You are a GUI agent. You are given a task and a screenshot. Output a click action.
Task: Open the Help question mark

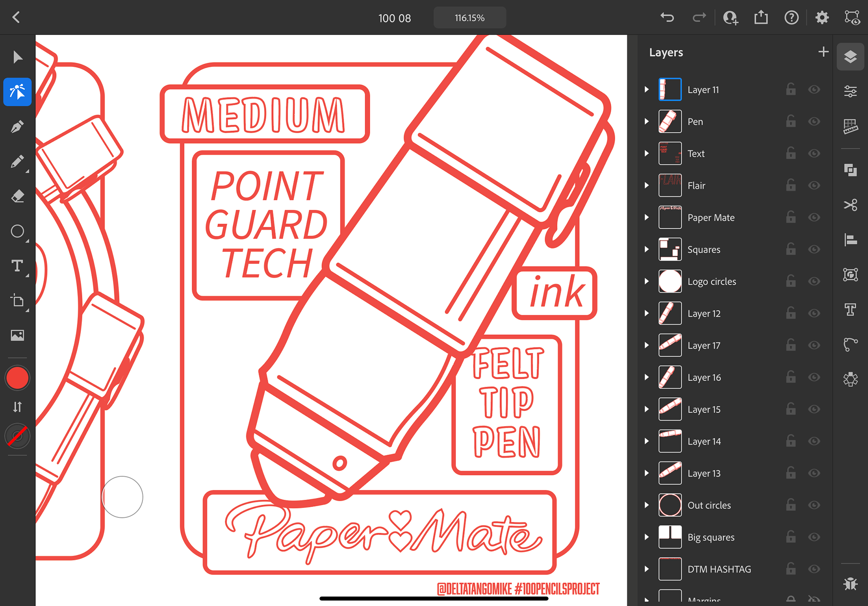click(791, 18)
